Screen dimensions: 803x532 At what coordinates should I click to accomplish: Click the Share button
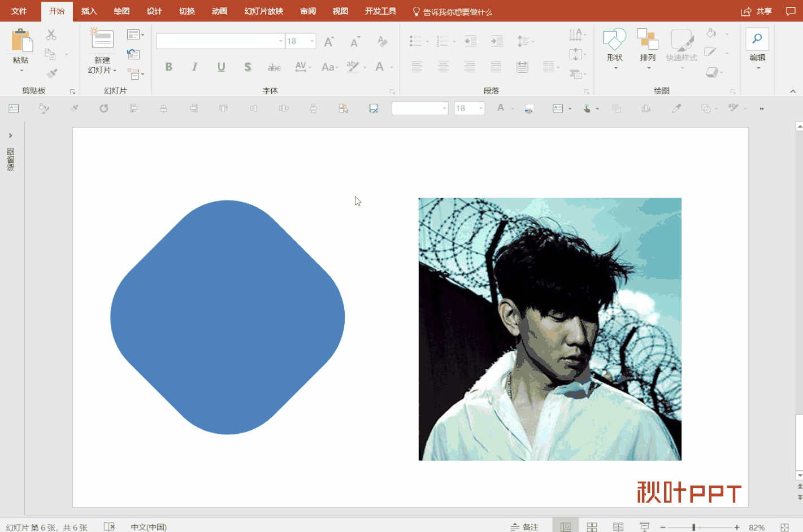tap(757, 11)
